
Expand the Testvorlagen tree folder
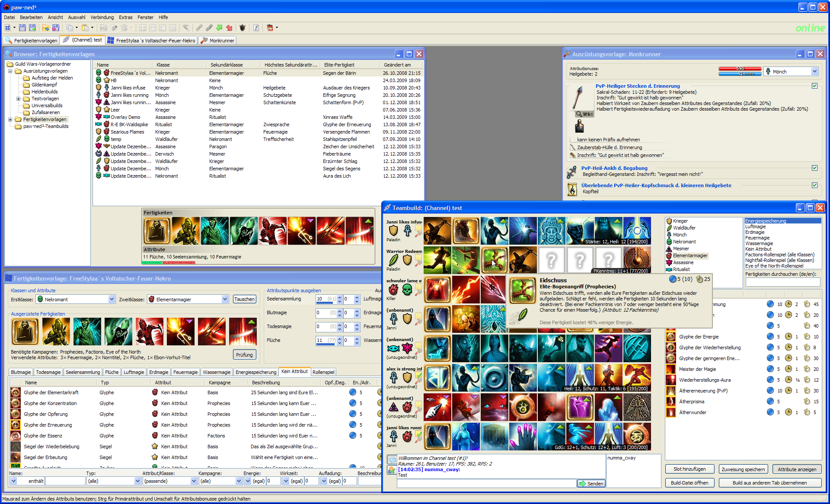[18, 99]
